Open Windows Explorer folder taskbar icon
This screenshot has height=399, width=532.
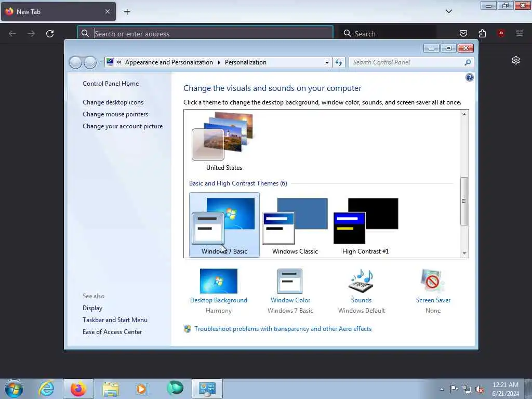pos(111,389)
